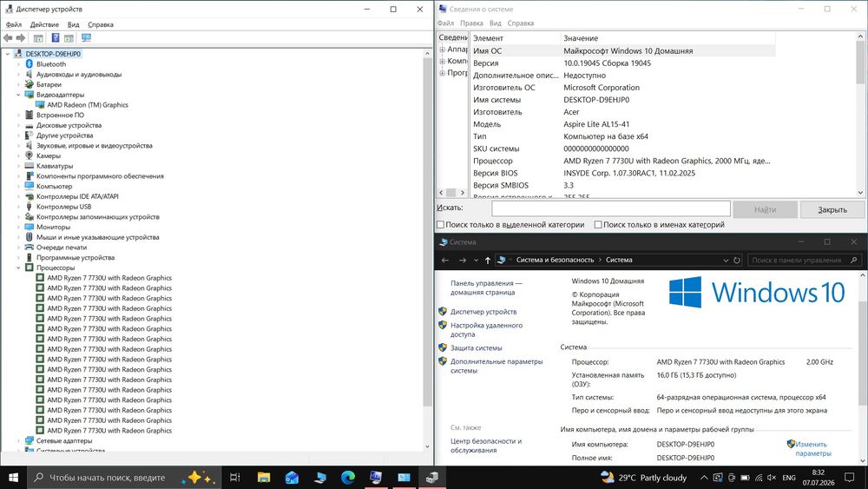This screenshot has width=868, height=489.
Task: Click the ENG language indicator
Action: coord(789,478)
